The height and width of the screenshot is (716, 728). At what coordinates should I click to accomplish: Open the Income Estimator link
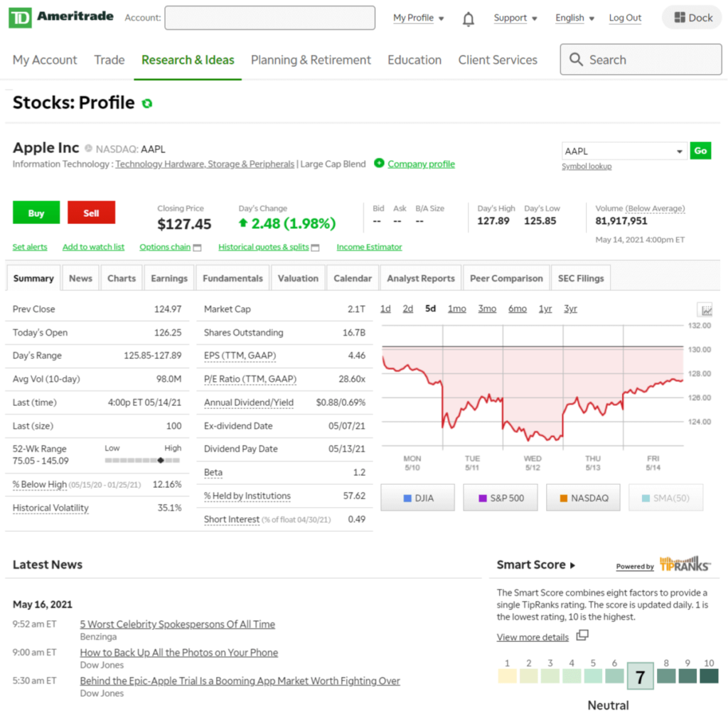coord(369,247)
